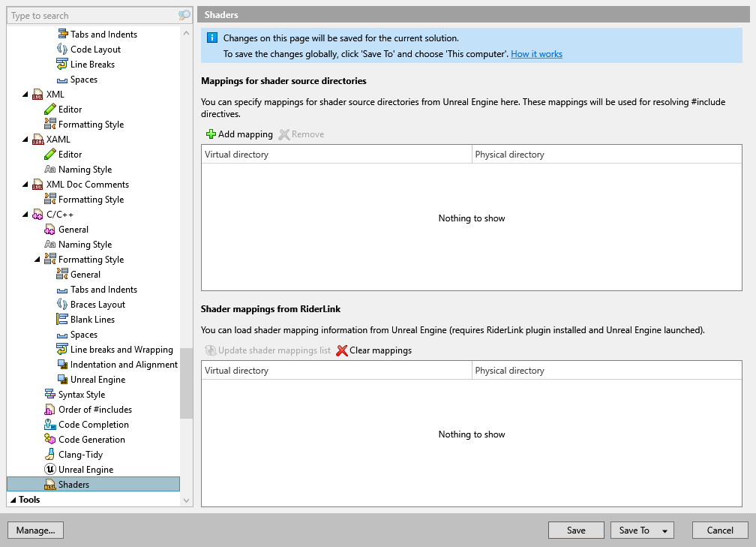
Task: Click the Code Completion icon
Action: pyautogui.click(x=49, y=424)
